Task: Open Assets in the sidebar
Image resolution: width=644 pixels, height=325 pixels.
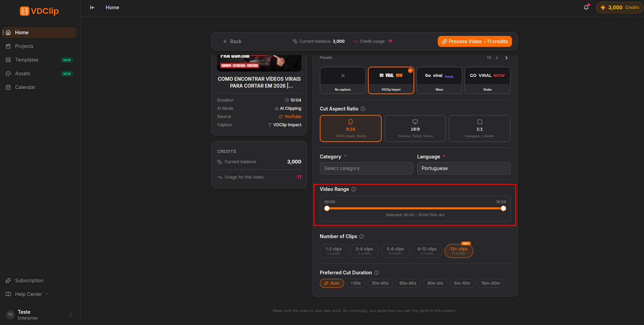Action: (x=39, y=74)
